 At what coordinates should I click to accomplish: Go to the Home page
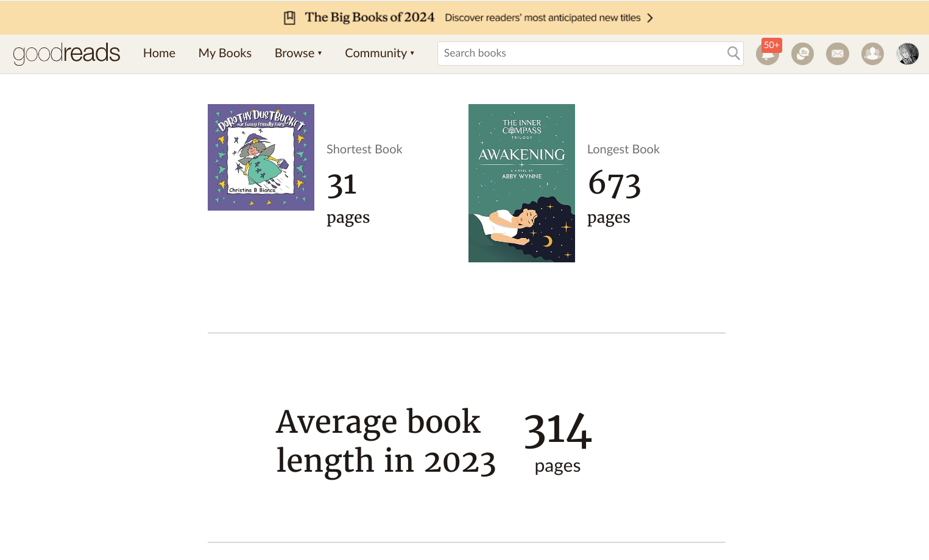pos(159,54)
